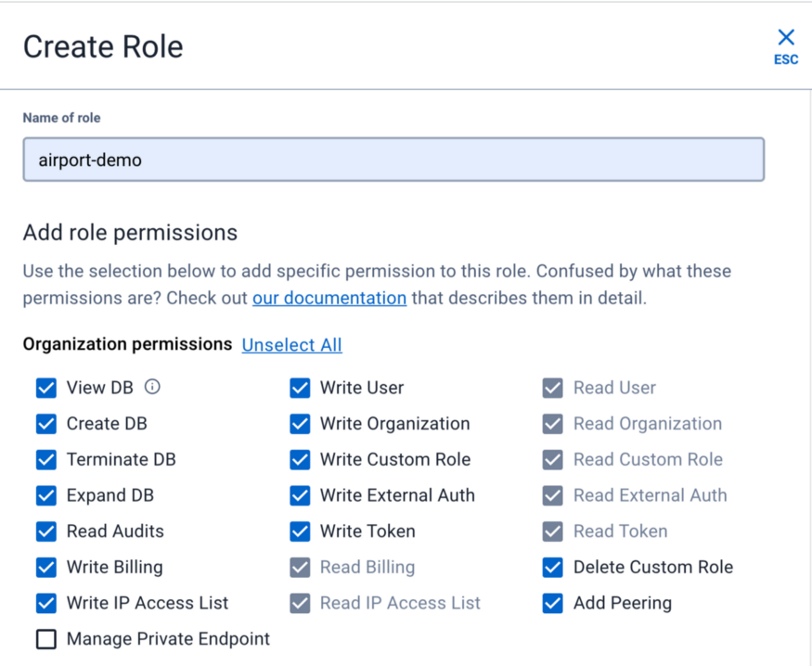Image resolution: width=812 pixels, height=666 pixels.
Task: Uncheck the Read Audits checkbox
Action: click(46, 532)
